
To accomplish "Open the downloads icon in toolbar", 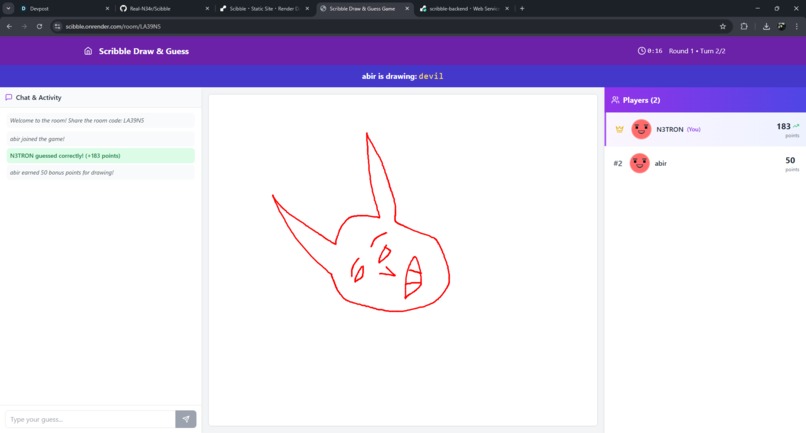I will coord(766,26).
